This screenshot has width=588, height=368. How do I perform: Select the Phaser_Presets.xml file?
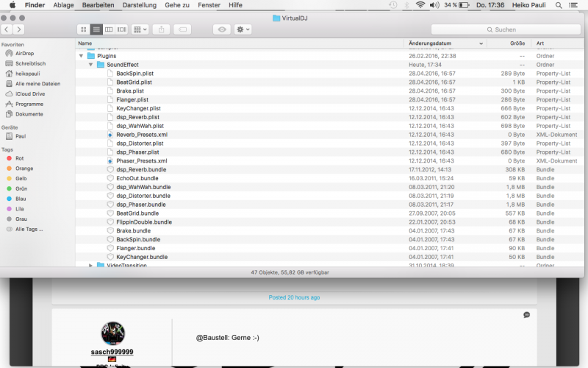141,161
